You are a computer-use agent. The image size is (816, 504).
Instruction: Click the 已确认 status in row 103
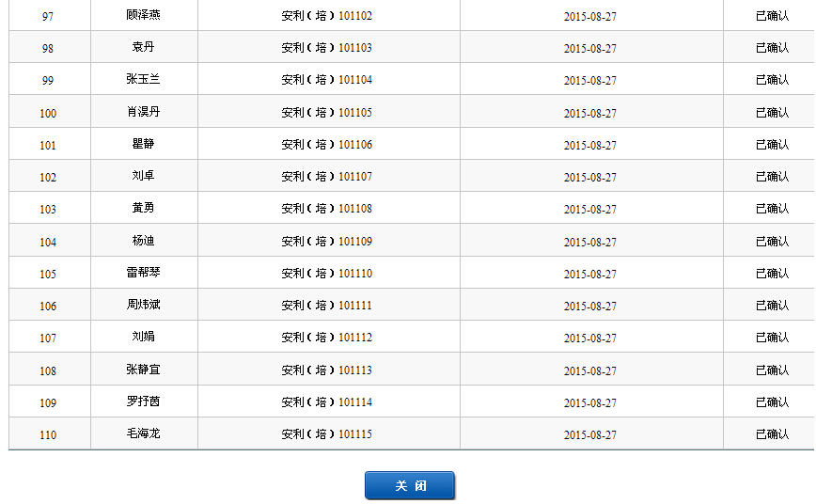(772, 209)
